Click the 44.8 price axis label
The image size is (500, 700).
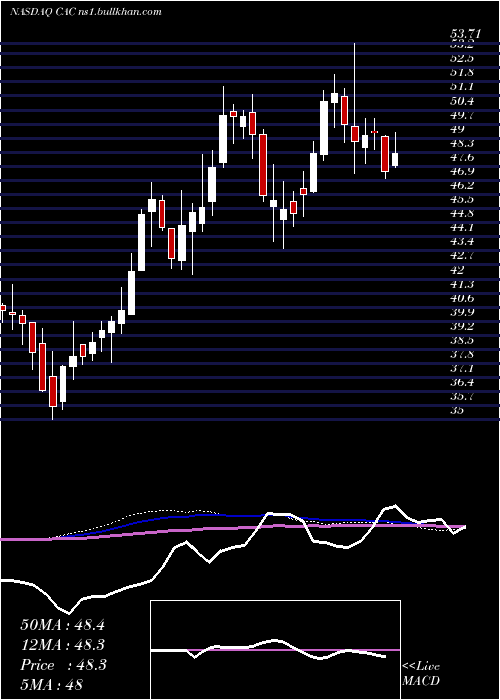(x=464, y=213)
